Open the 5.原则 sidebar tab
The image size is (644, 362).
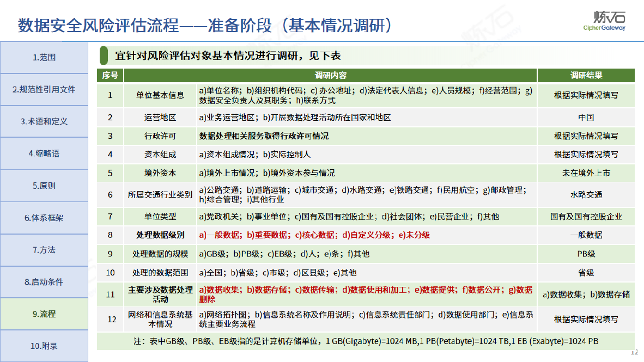(x=44, y=186)
